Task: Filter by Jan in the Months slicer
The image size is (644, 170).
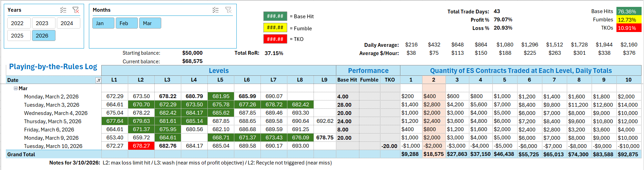Action: tap(103, 23)
